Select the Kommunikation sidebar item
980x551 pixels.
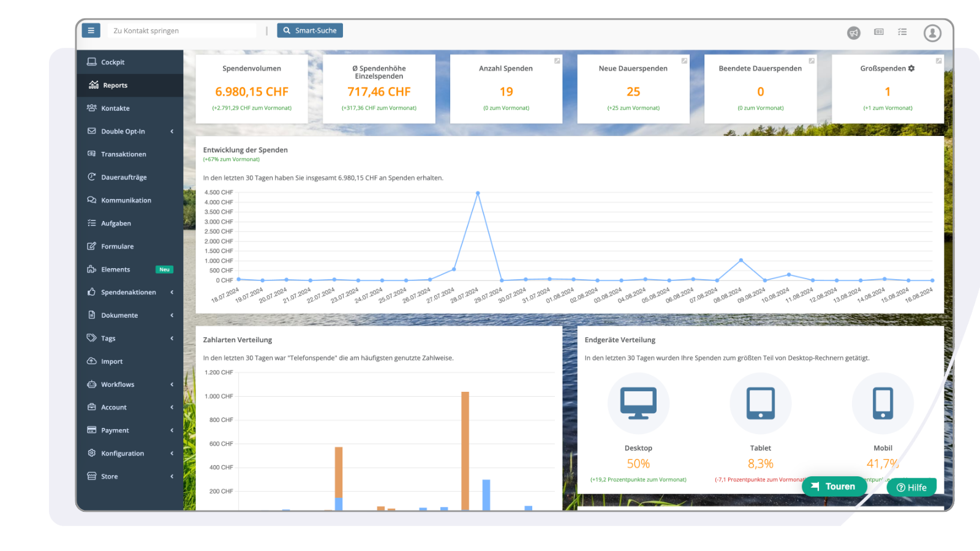click(127, 200)
